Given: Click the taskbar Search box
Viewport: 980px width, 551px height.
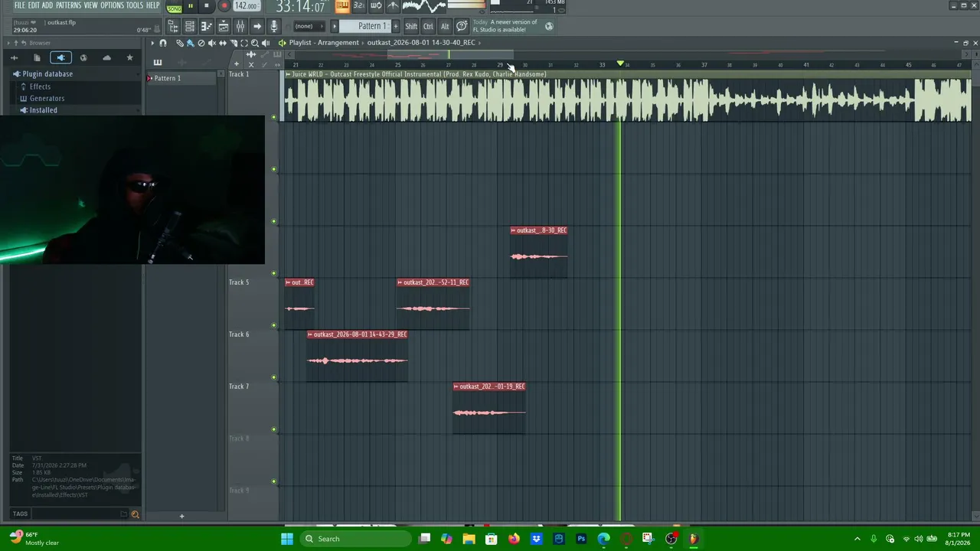Looking at the screenshot, I should tap(355, 539).
